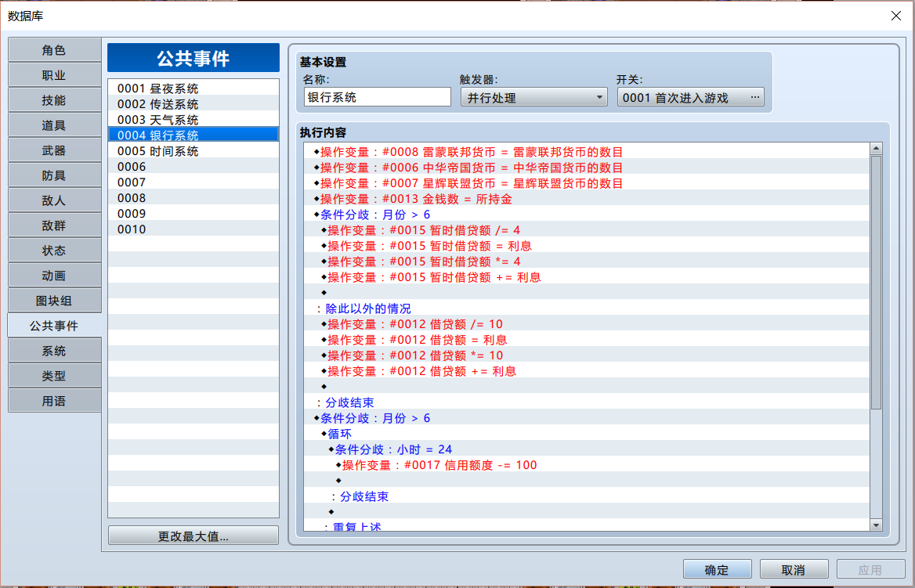The image size is (915, 588).
Task: Select empty common event 0006
Action: tap(193, 166)
